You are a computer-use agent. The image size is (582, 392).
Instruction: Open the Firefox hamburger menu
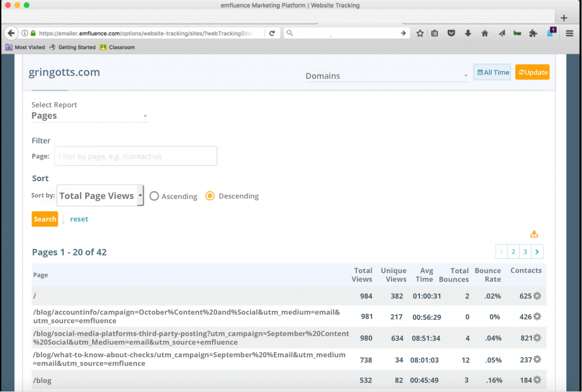pos(569,33)
